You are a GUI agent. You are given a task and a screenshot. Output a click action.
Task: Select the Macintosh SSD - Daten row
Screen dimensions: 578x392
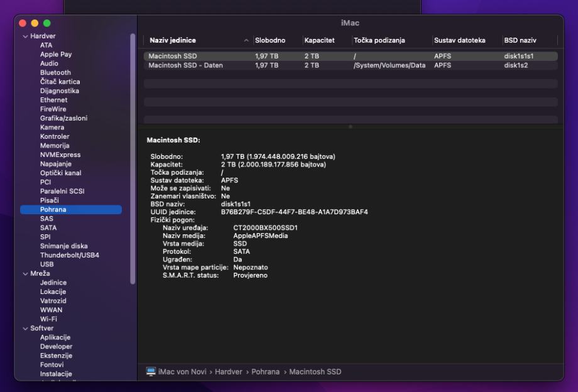click(x=350, y=65)
